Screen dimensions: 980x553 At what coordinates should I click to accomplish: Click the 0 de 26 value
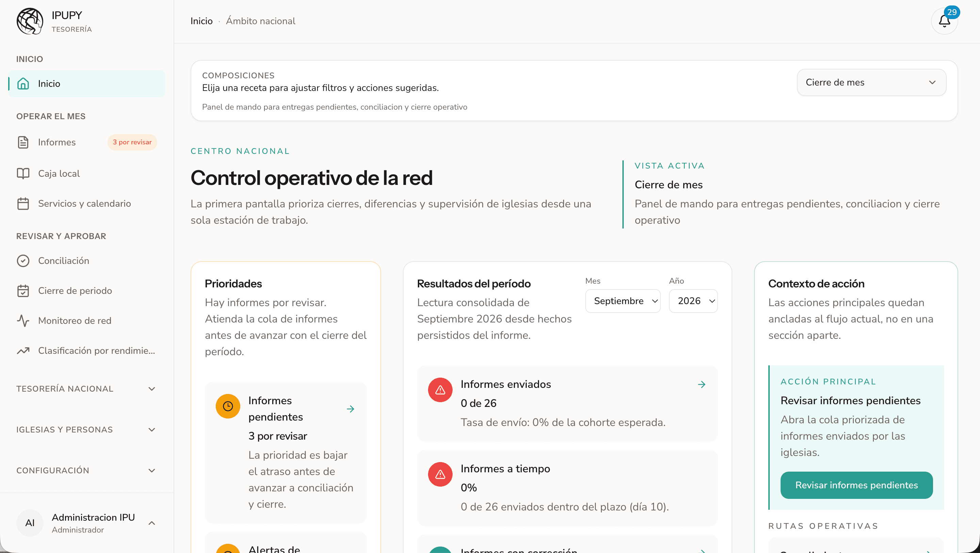478,404
